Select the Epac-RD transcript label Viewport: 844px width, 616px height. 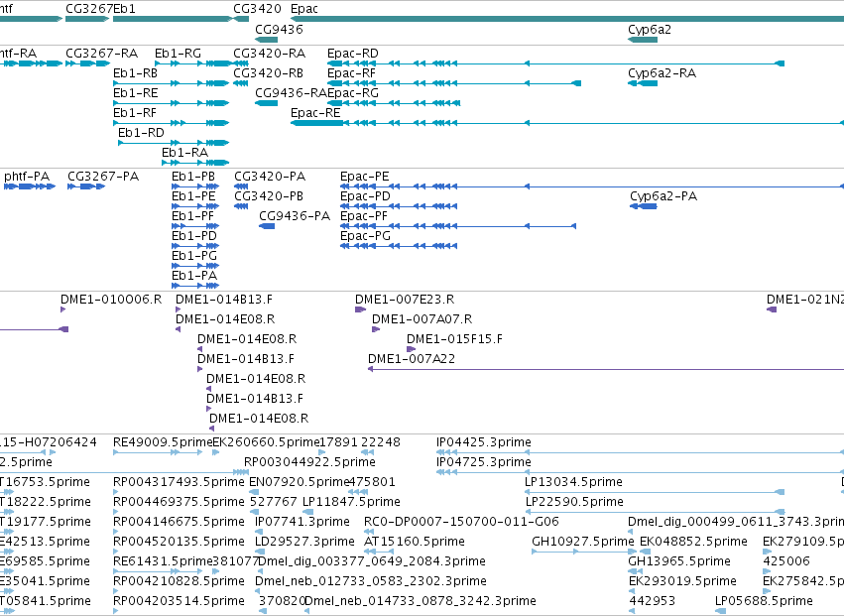click(x=352, y=54)
